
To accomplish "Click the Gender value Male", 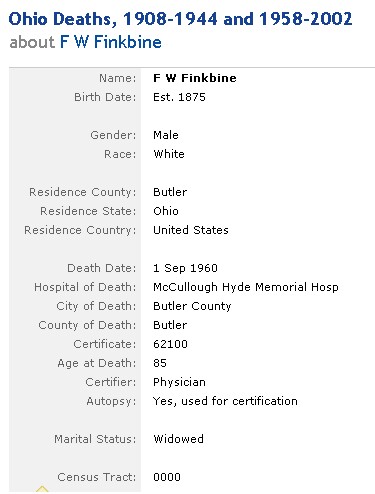I will (x=166, y=135).
